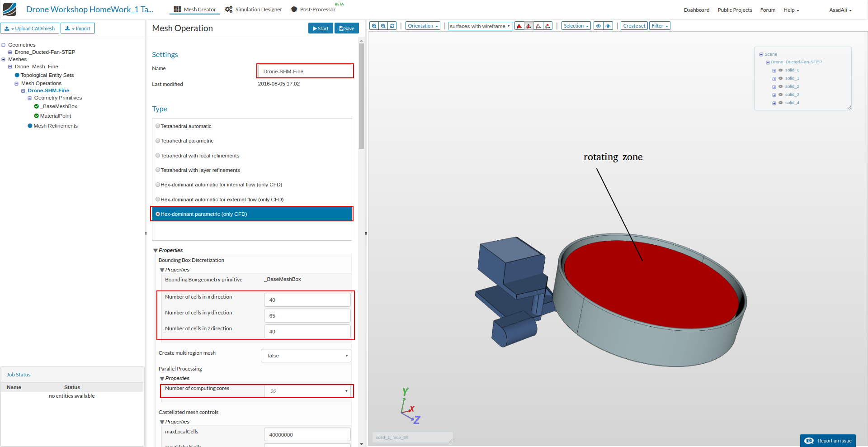The width and height of the screenshot is (868, 447).
Task: Collapse the Geometries tree node
Action: point(4,45)
